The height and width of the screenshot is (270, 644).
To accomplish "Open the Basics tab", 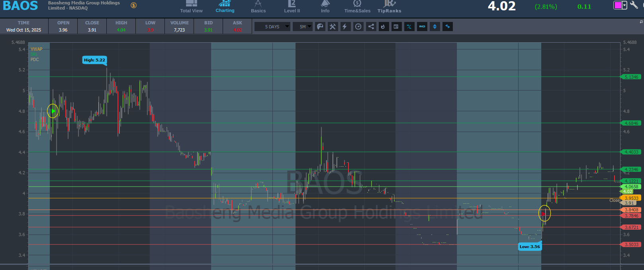I will (x=258, y=7).
